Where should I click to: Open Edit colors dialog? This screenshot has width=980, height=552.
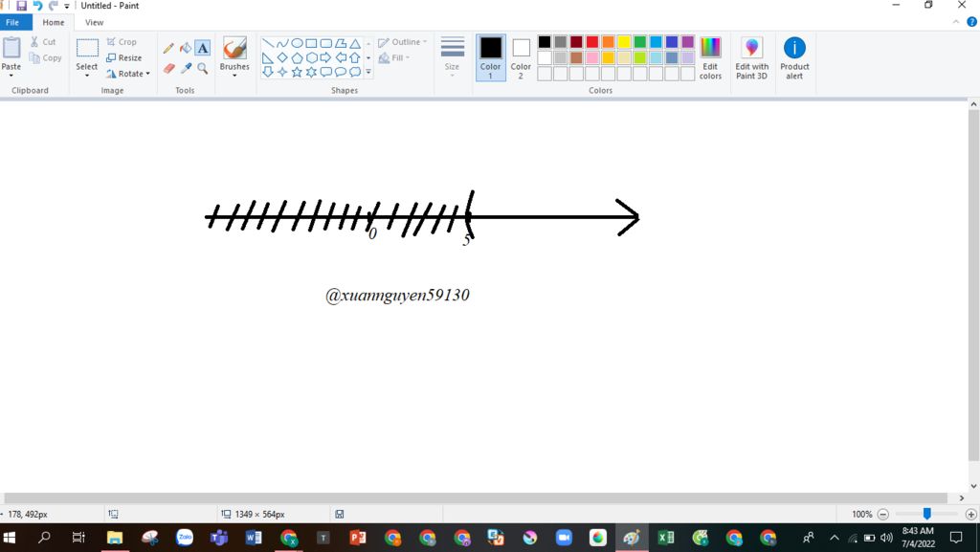point(710,57)
